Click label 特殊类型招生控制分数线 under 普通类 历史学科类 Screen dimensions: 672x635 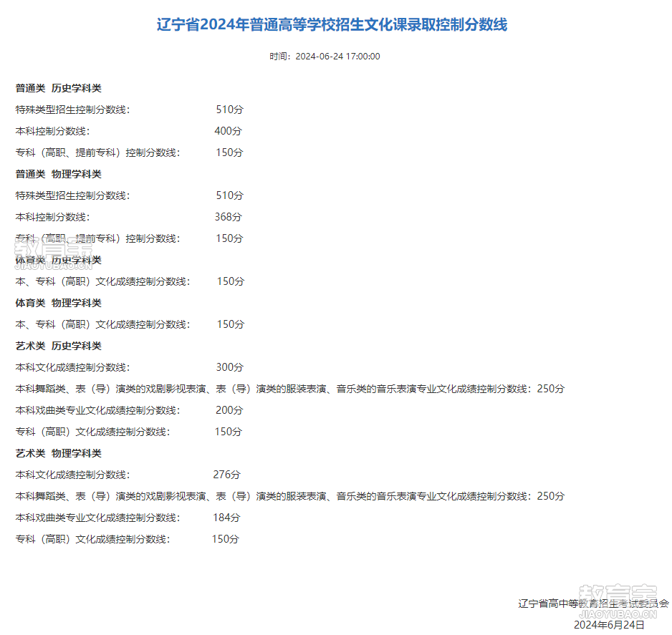pos(72,110)
